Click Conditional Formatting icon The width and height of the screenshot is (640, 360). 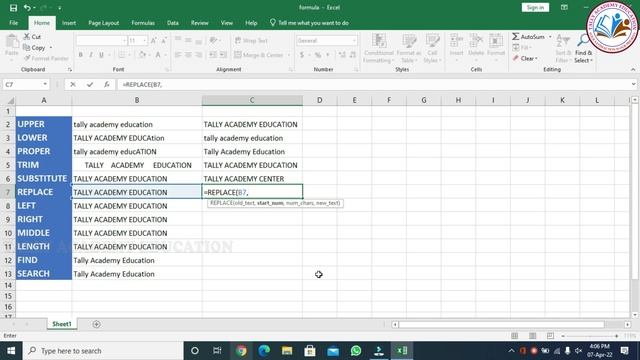(x=379, y=42)
